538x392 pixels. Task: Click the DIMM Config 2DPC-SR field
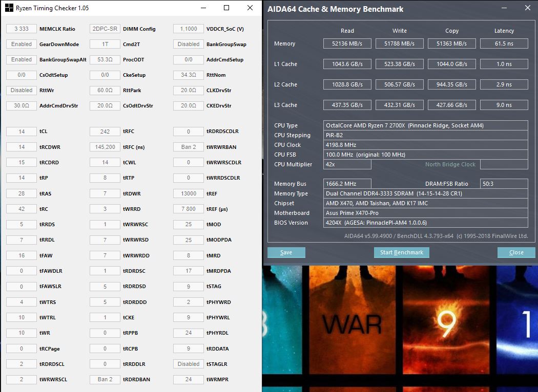(x=105, y=29)
